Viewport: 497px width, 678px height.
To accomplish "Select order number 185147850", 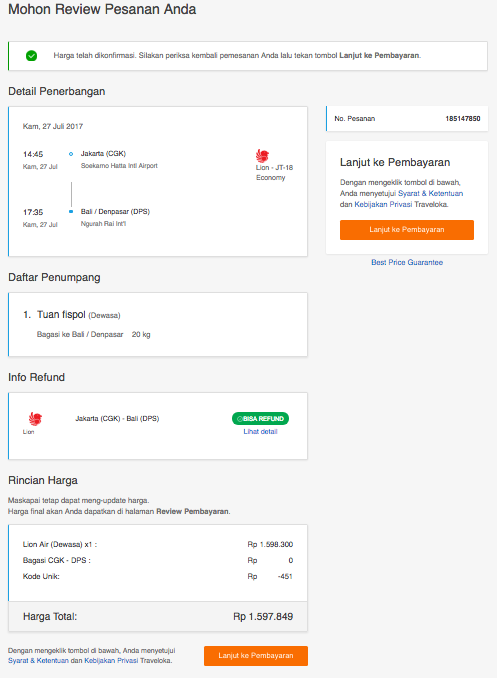I will (x=463, y=118).
